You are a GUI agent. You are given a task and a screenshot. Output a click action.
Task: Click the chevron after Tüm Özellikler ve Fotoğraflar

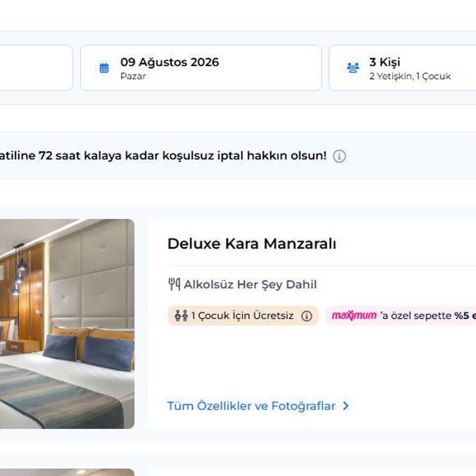coord(345,406)
